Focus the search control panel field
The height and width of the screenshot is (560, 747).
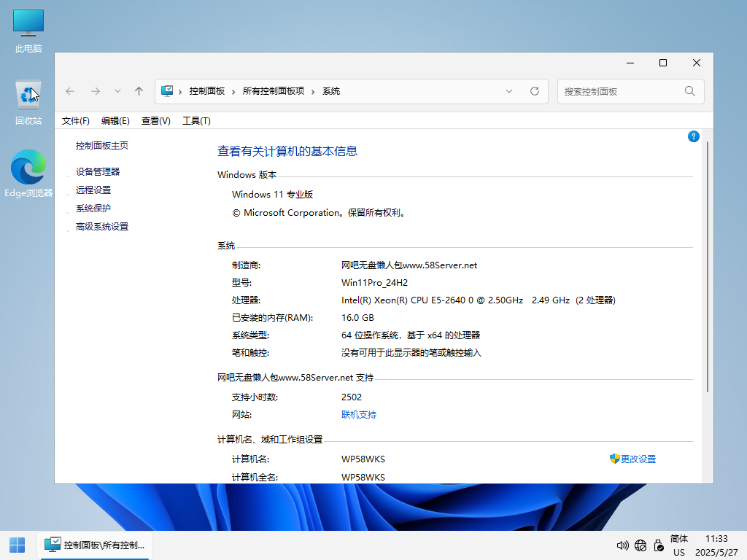point(630,91)
